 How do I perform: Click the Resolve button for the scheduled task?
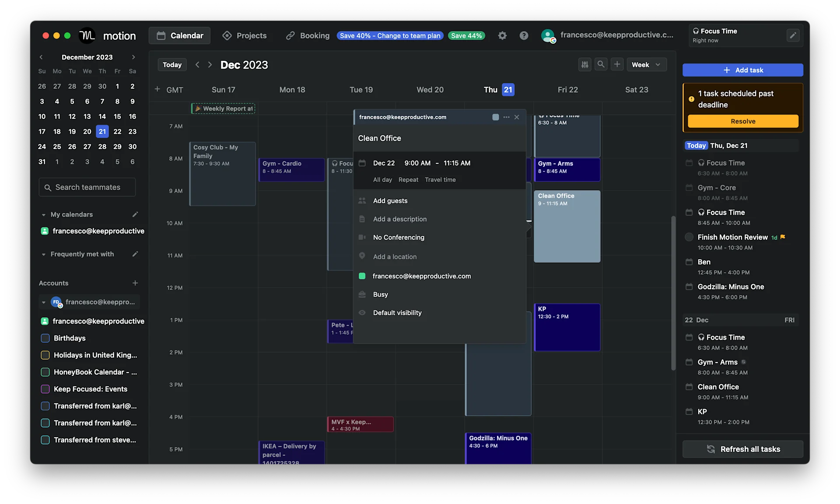pyautogui.click(x=742, y=121)
